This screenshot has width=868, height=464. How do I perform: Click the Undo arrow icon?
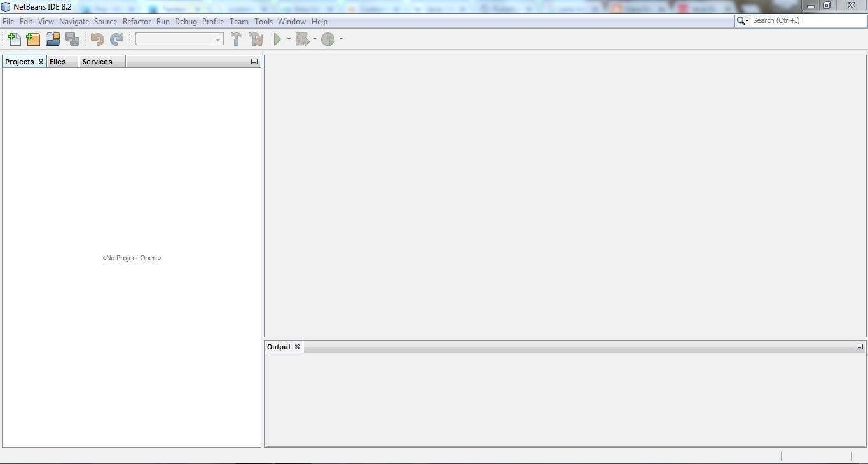pyautogui.click(x=97, y=39)
